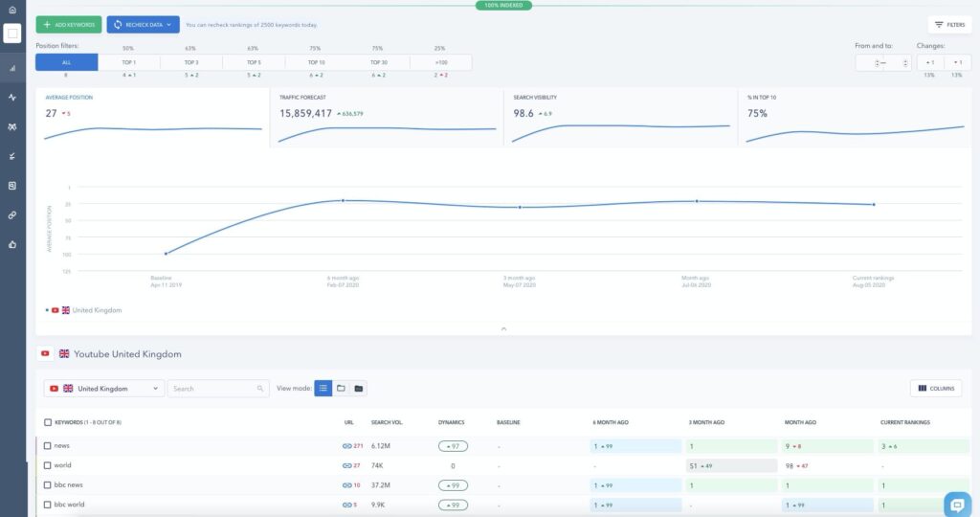
Task: Click the Current rankings chart point
Action: (874, 205)
